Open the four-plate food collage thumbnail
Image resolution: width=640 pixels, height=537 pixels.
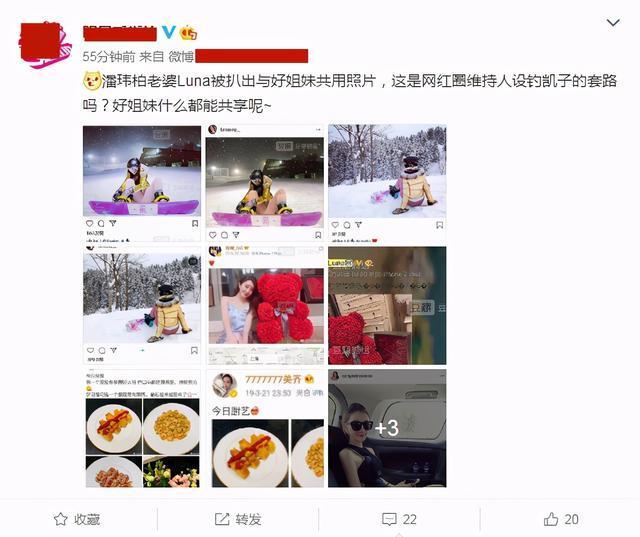tap(142, 428)
